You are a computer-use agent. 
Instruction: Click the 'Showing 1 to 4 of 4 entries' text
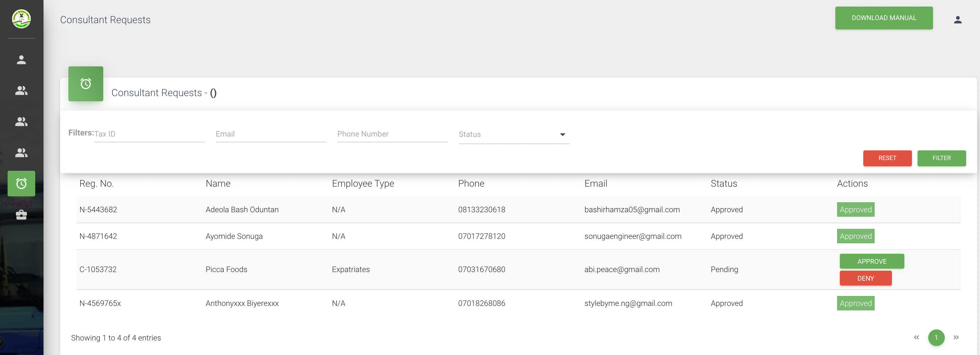click(116, 338)
